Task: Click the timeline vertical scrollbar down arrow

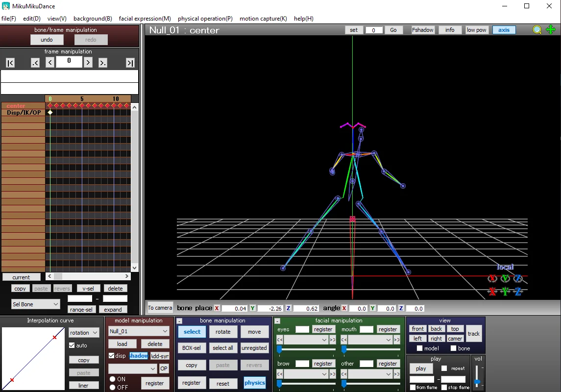Action: point(135,268)
